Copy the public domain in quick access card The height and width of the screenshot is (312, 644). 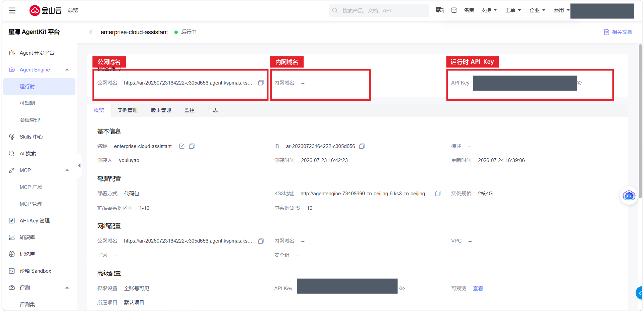(261, 83)
